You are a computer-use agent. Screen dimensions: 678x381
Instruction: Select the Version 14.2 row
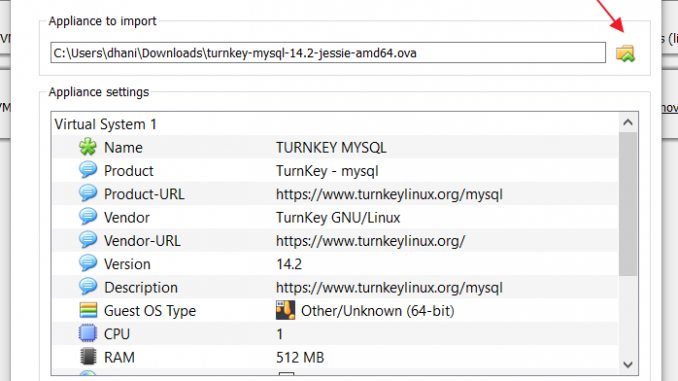[x=335, y=264]
